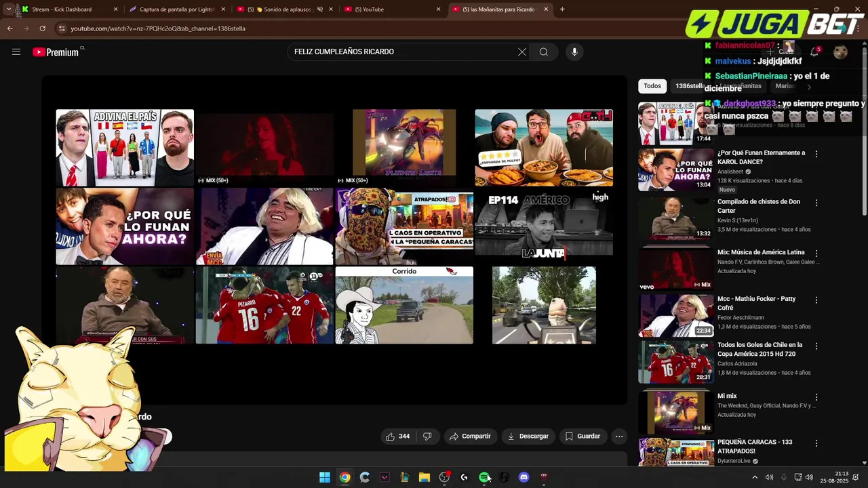
Task: Play Adivina el País endscreen thumbnail
Action: point(125,148)
